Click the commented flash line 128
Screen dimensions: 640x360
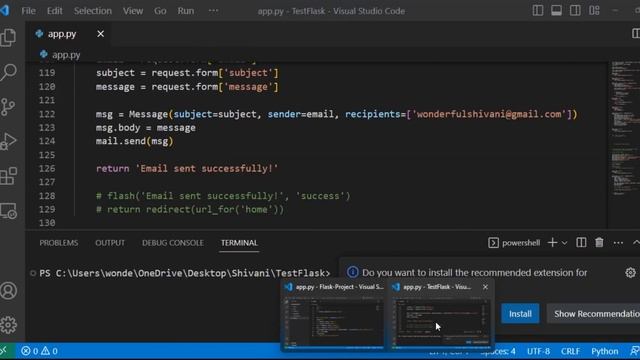[223, 196]
